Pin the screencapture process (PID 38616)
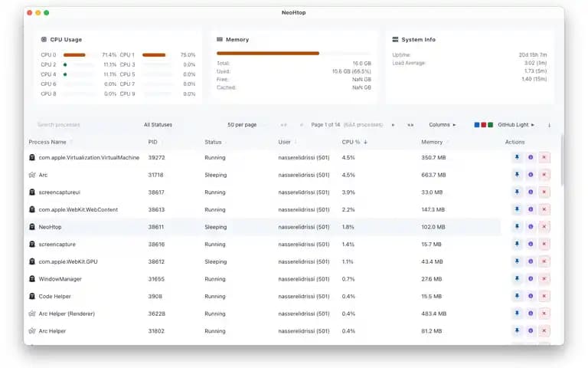The image size is (588, 368). [x=517, y=244]
